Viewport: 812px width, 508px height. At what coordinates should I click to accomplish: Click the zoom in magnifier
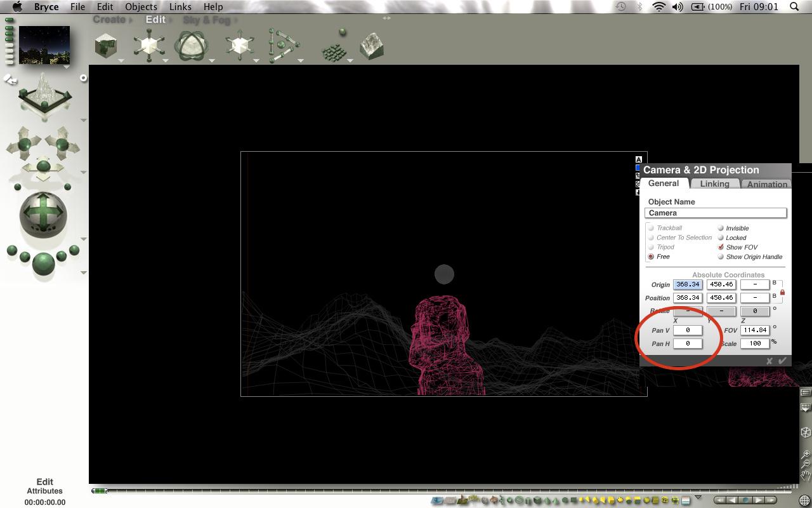(806, 454)
